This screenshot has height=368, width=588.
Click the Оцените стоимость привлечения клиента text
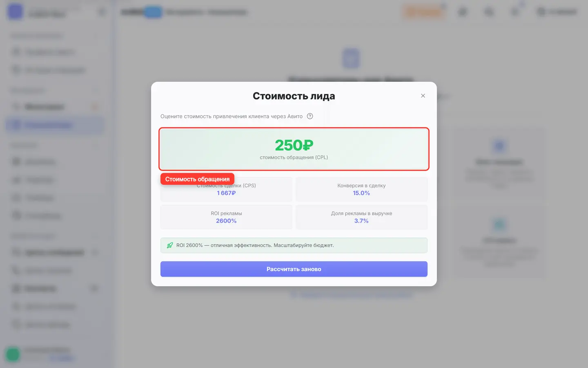tap(232, 116)
